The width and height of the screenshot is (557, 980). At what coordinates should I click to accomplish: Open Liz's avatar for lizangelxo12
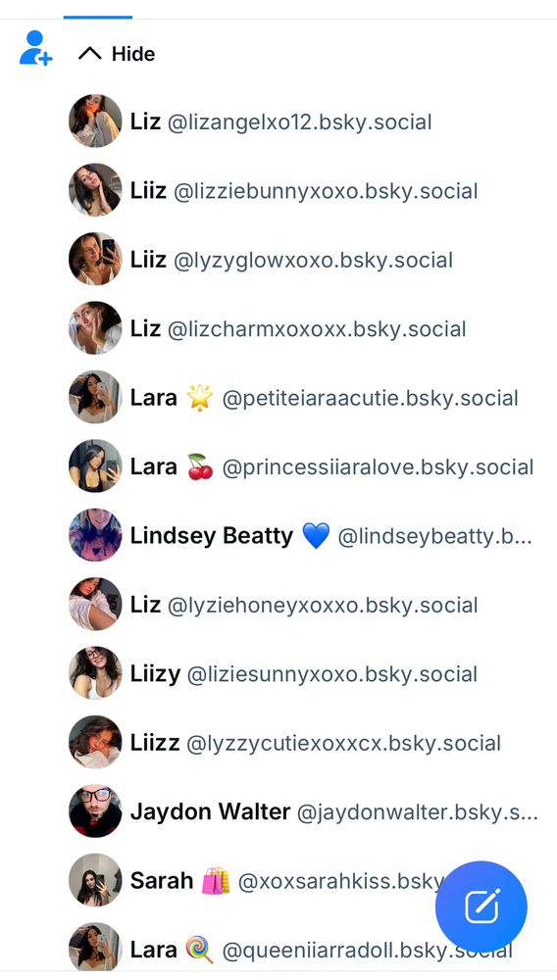[95, 122]
